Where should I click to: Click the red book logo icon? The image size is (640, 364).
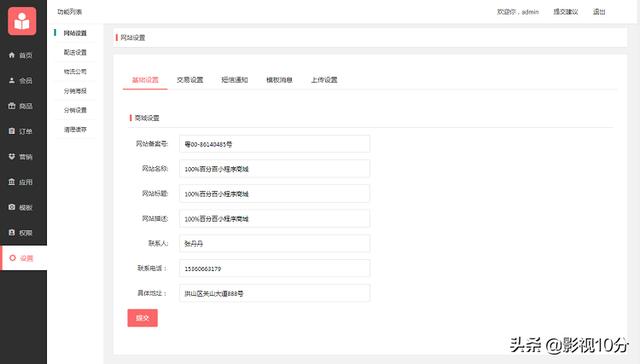tap(22, 21)
